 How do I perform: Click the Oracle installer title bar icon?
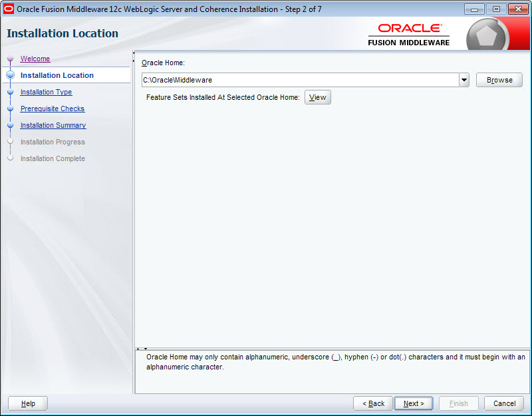click(9, 9)
